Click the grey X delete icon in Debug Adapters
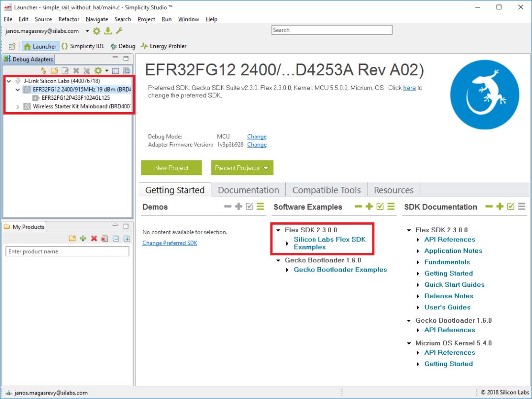Viewport: 532px width, 399px height. tap(76, 70)
